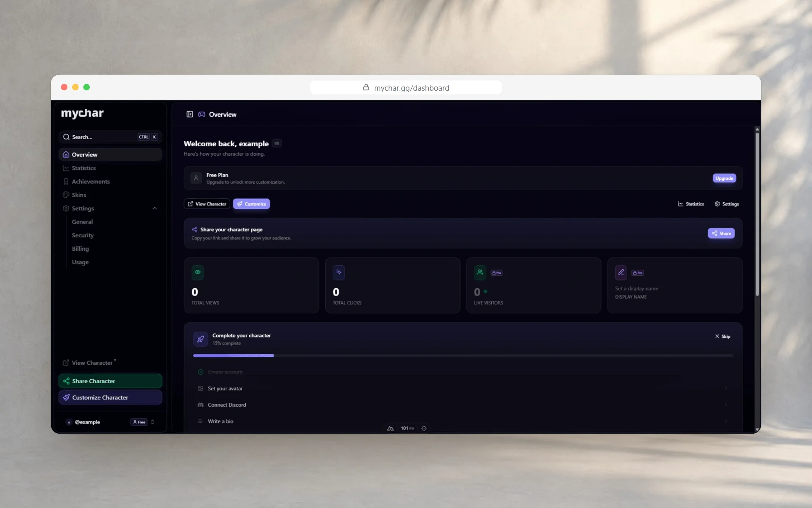The image size is (812, 508).
Task: Expand the Set your avatar step
Action: tap(463, 389)
